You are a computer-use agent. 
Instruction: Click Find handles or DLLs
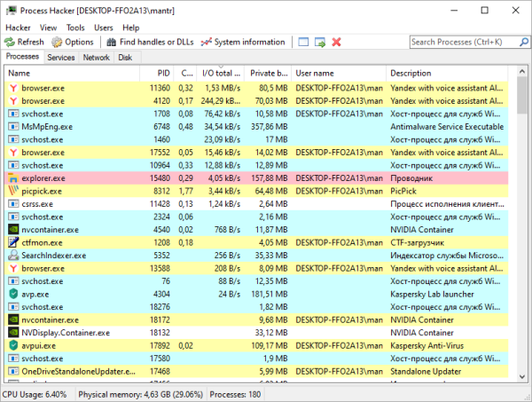149,42
